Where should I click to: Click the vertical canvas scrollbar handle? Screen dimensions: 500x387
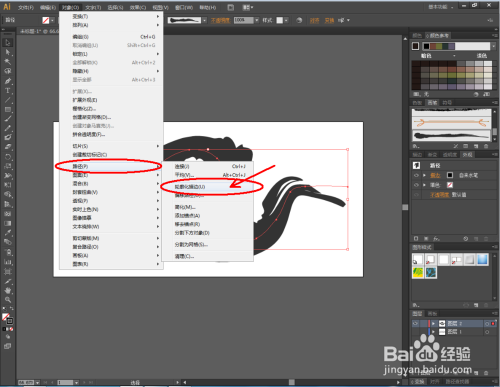[405, 207]
